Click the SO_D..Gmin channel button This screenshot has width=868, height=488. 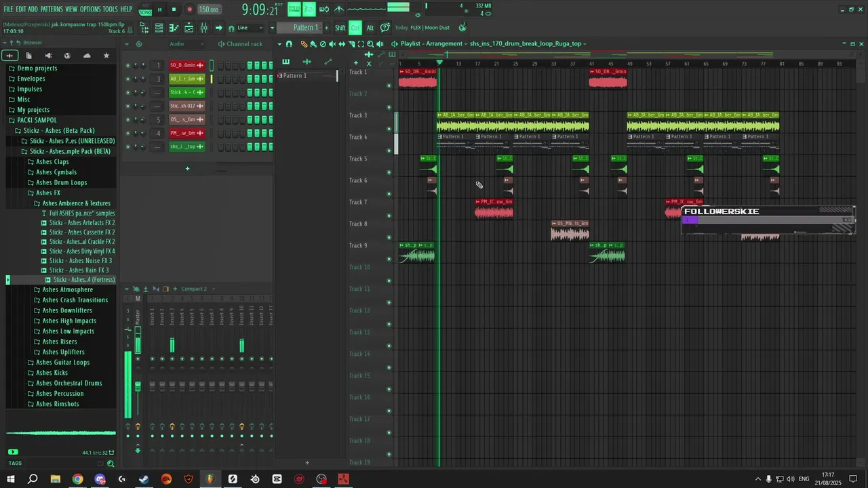point(186,66)
